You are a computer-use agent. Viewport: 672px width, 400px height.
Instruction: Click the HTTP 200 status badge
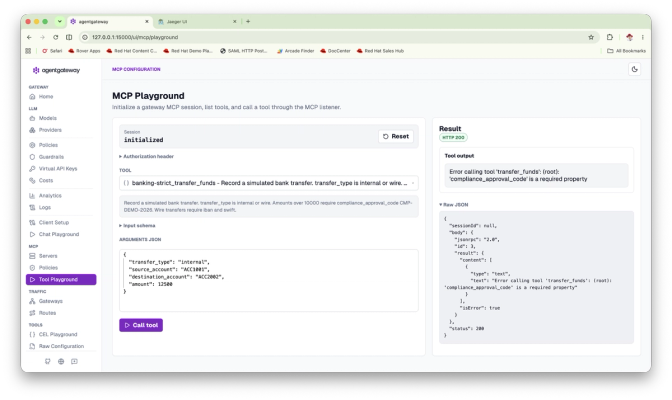coord(453,138)
